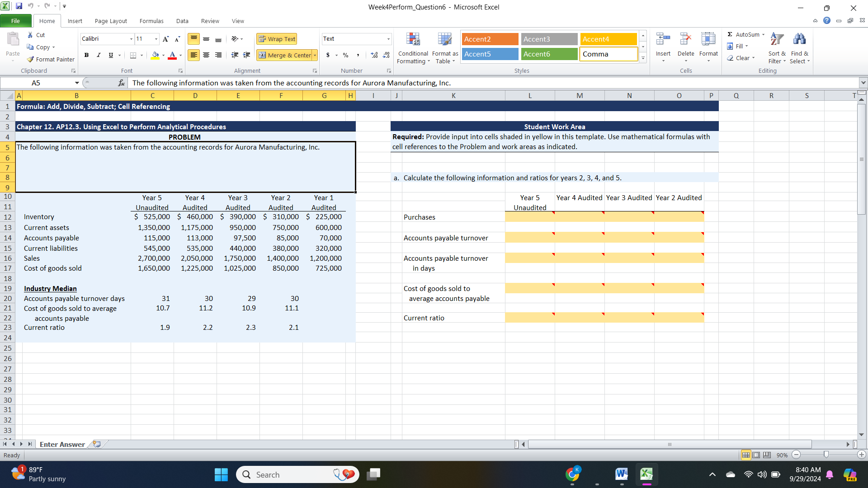
Task: Open the Font size dropdown
Action: pos(156,39)
